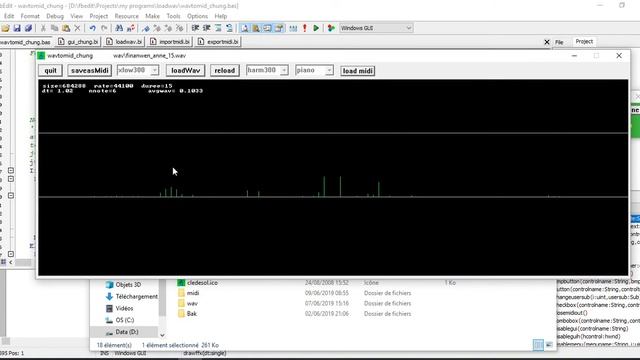Open the Resource menu
The width and height of the screenshot is (640, 360).
[127, 16]
